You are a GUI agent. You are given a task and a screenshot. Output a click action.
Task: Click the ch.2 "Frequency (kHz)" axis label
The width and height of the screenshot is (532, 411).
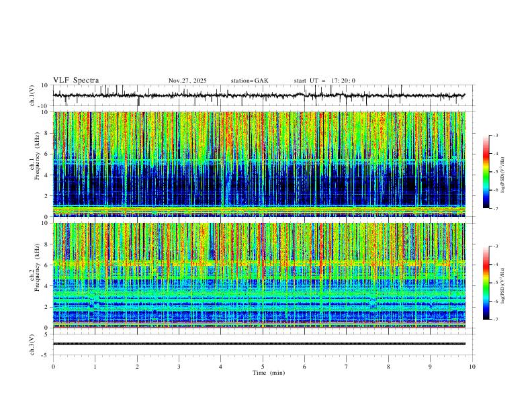click(x=38, y=267)
